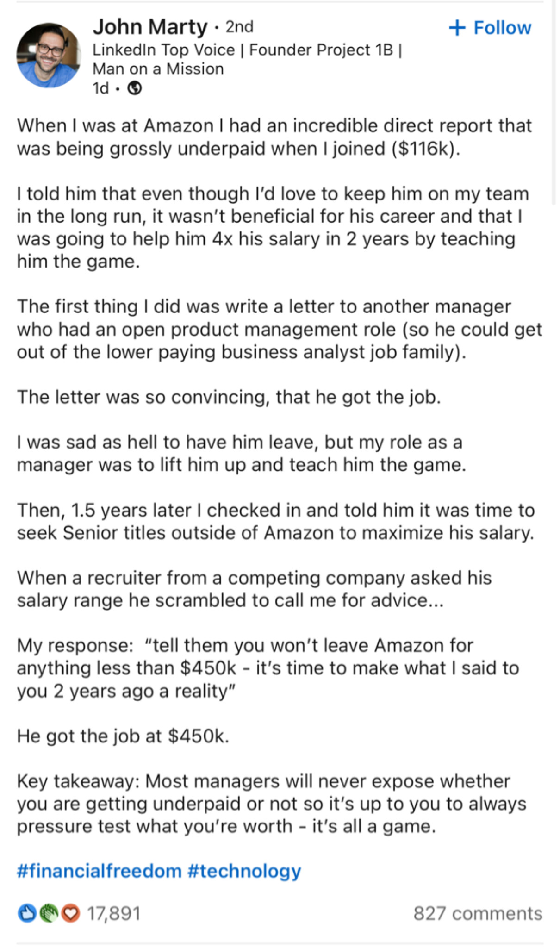The height and width of the screenshot is (948, 560).
Task: Open the #technology hashtag
Action: click(x=244, y=871)
